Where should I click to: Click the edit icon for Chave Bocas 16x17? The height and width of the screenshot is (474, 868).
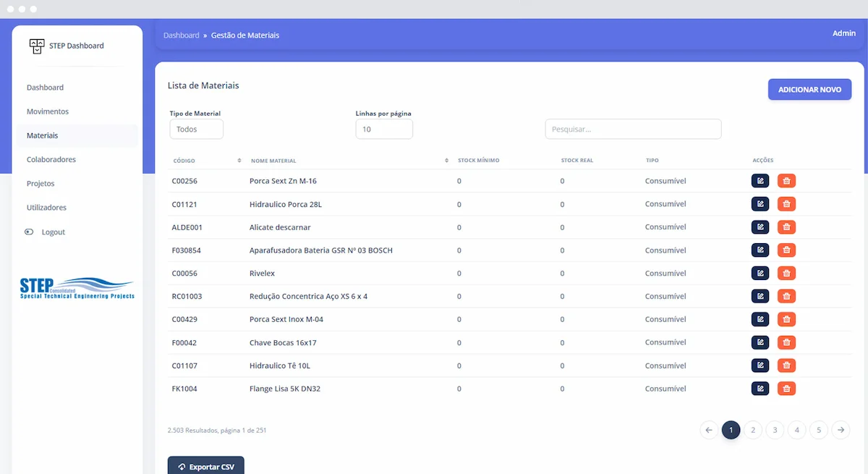click(x=760, y=342)
